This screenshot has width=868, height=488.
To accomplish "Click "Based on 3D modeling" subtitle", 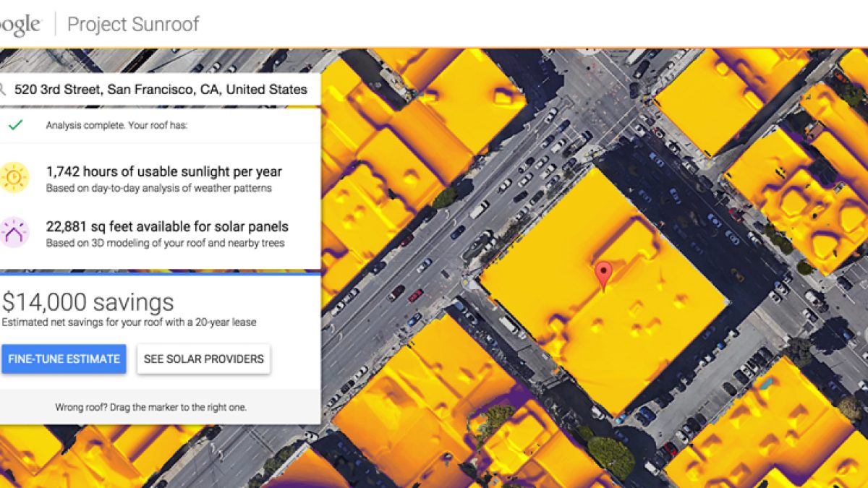I will coord(166,244).
